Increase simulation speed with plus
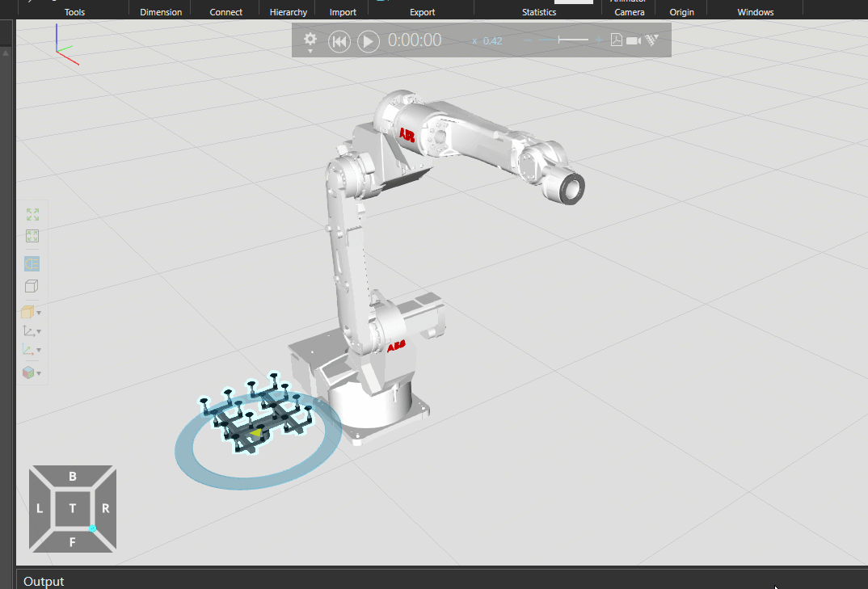The image size is (868, 589). point(598,40)
